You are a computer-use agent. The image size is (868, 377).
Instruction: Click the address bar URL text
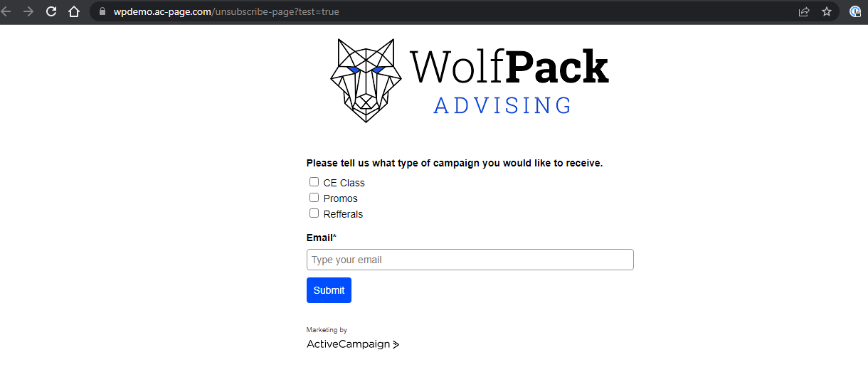(x=226, y=11)
